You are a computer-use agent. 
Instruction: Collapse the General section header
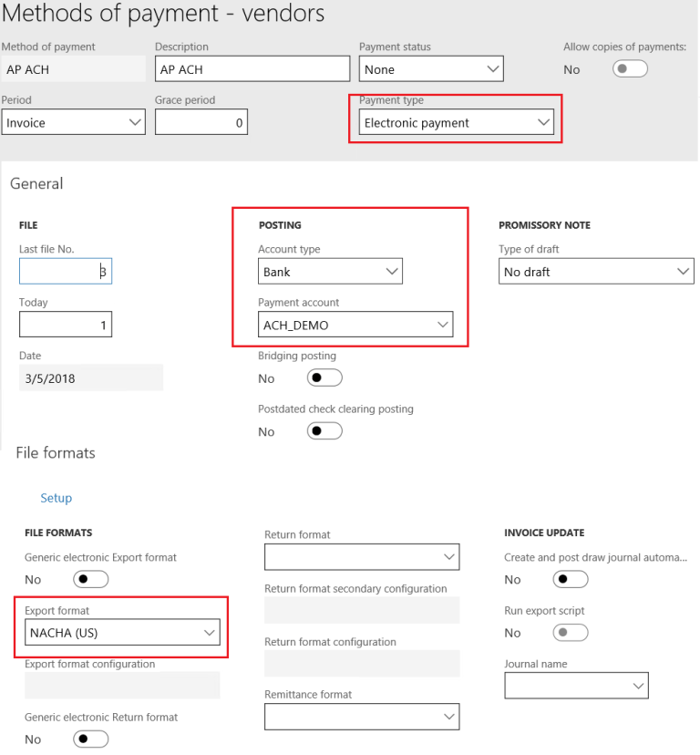coord(36,183)
